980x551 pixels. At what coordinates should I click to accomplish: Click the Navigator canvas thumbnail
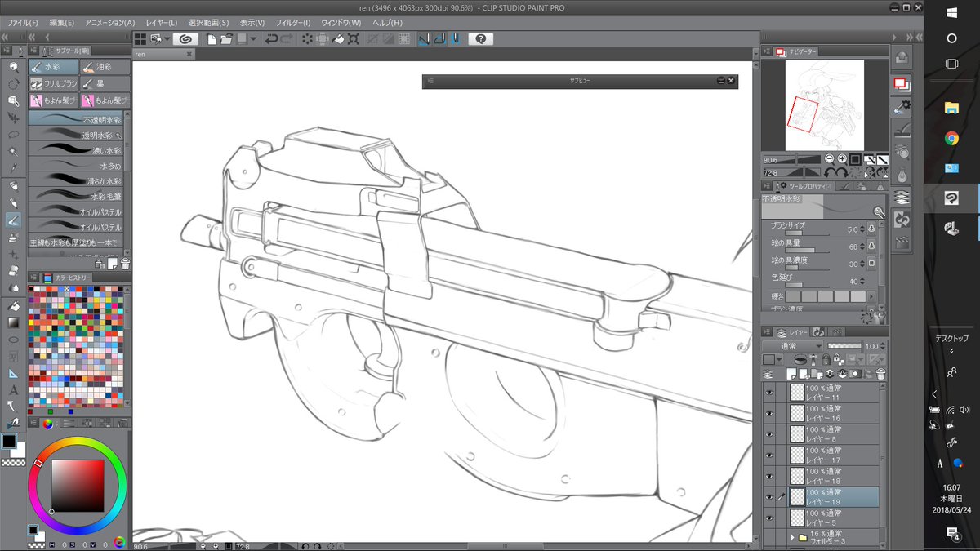[826, 104]
